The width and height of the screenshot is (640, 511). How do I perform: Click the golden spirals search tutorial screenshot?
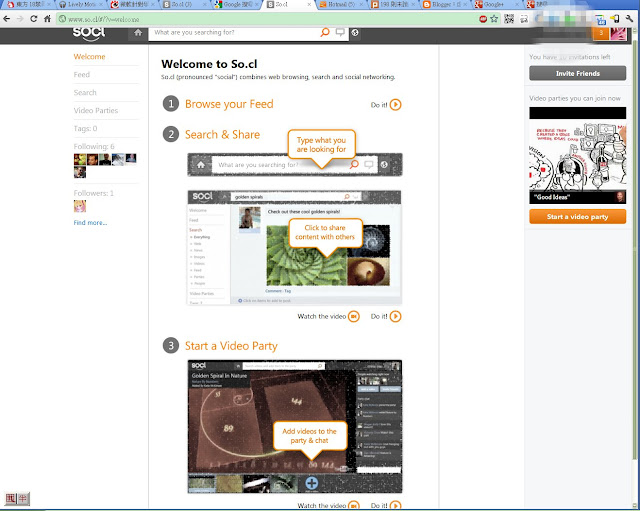click(x=295, y=247)
